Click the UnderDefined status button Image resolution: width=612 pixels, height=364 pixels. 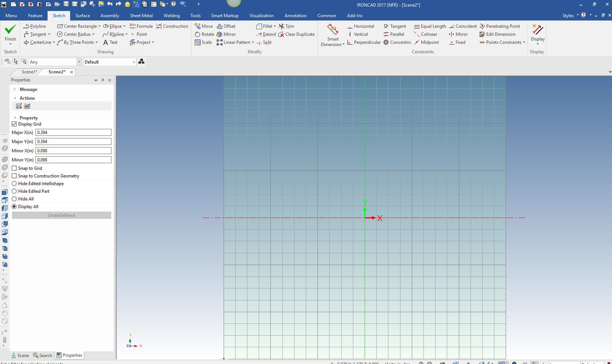[x=61, y=215]
